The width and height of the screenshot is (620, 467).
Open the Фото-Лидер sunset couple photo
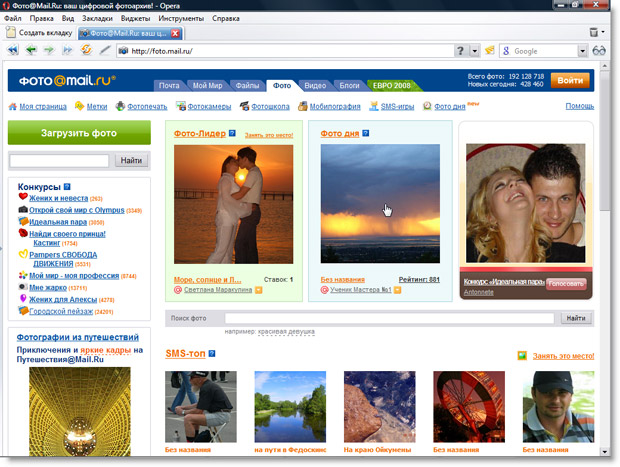[234, 204]
